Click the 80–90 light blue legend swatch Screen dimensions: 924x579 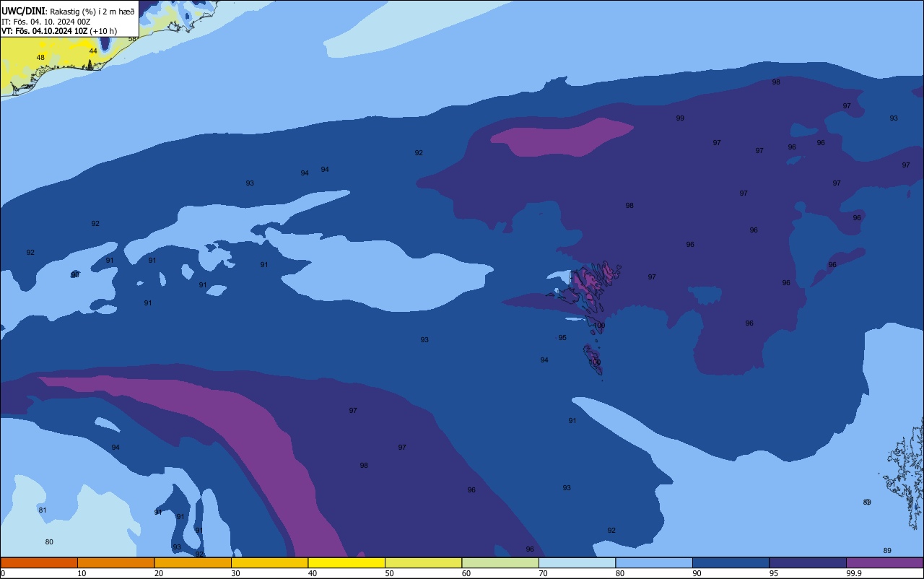point(654,562)
